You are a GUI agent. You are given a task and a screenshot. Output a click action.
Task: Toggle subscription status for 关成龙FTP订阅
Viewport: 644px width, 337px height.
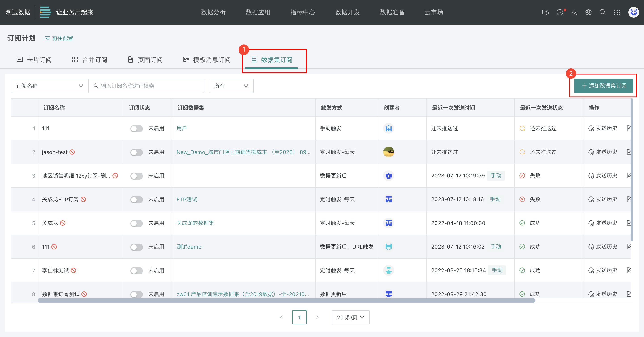(136, 199)
